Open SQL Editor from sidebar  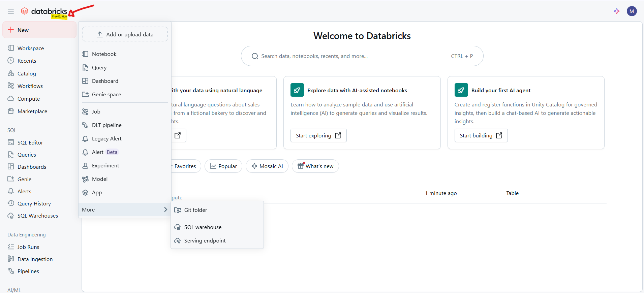pos(30,142)
